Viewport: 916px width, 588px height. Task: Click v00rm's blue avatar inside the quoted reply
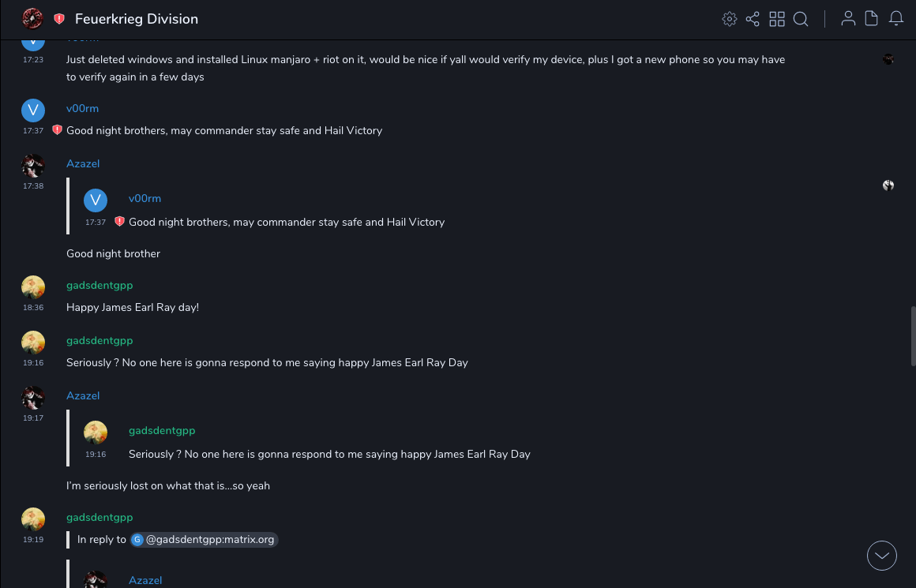pyautogui.click(x=96, y=200)
